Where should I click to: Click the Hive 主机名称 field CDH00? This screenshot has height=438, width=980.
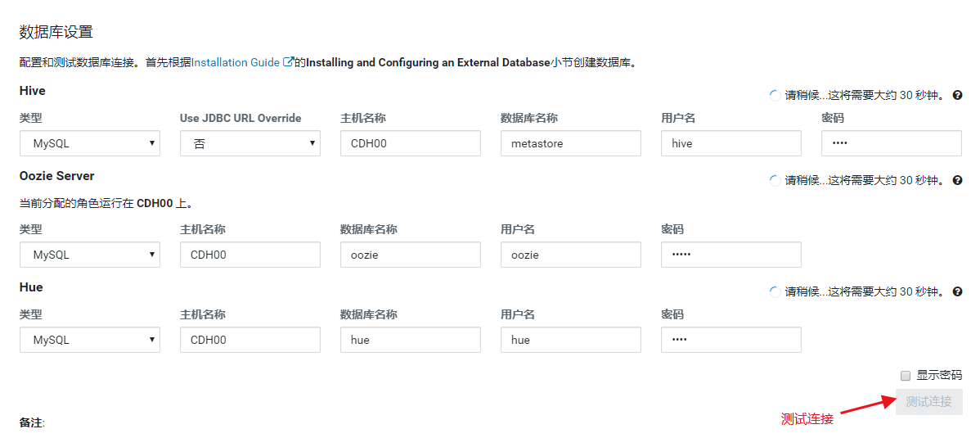[411, 143]
